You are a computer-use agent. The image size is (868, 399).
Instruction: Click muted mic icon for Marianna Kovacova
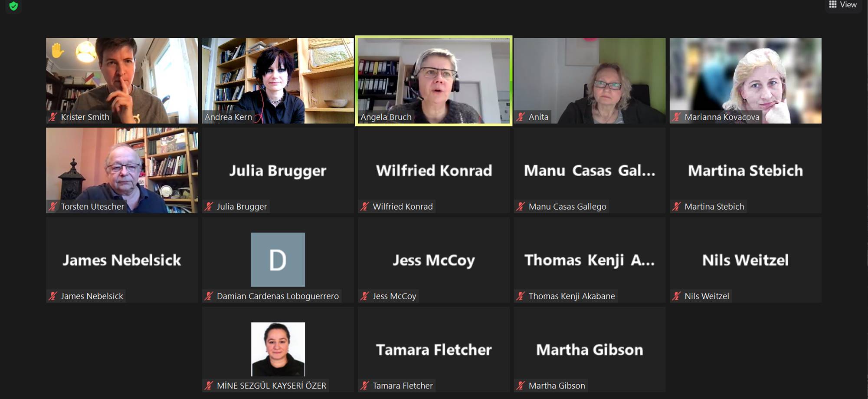(x=676, y=117)
